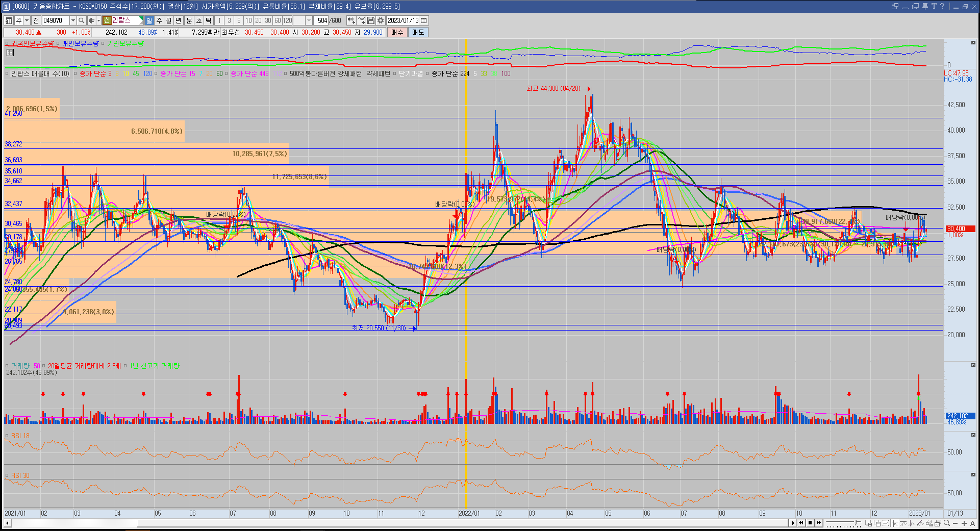Click stop button on bottom bar
The image size is (980, 531).
[x=810, y=523]
